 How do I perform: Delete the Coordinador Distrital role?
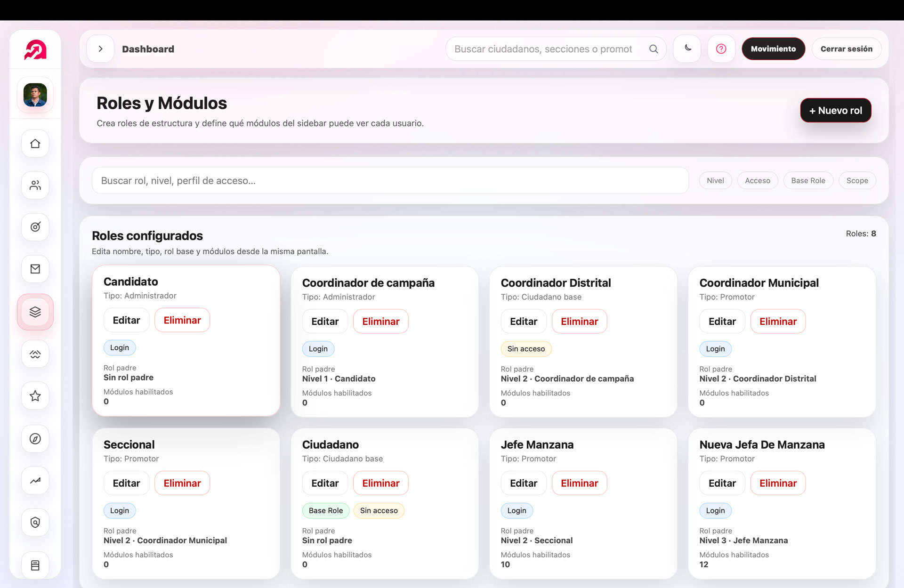579,322
